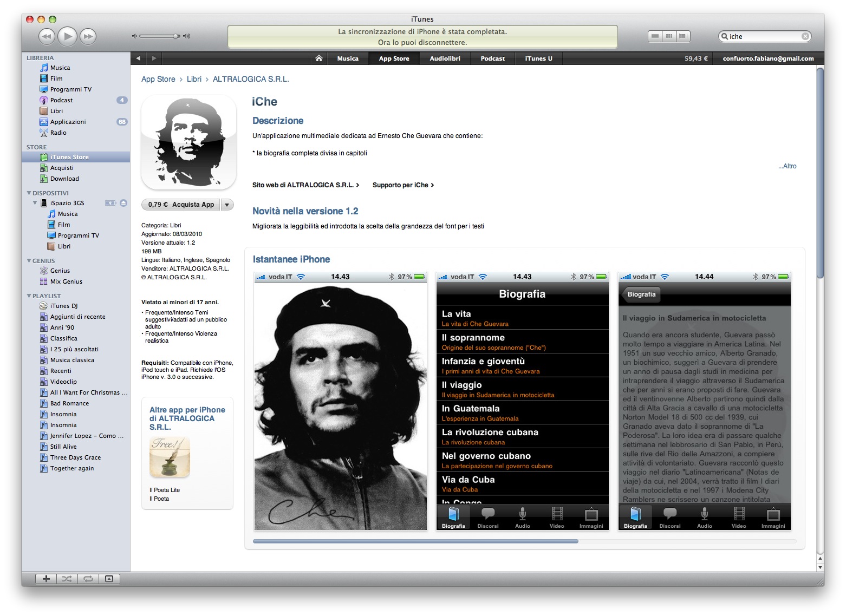Screen dimensions: 846x616
Task: Click the ALTRALOGICA S.R.L. breadcrumb link
Action: click(x=251, y=79)
